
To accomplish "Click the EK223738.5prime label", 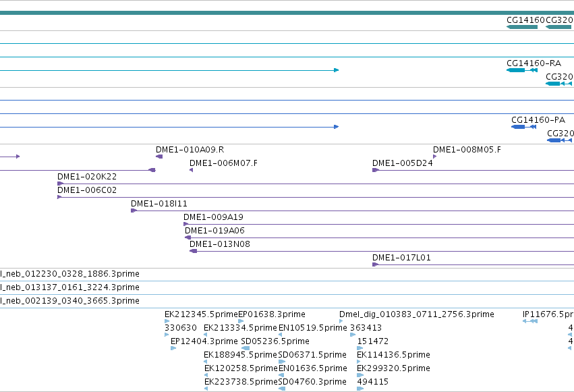I will tap(241, 382).
